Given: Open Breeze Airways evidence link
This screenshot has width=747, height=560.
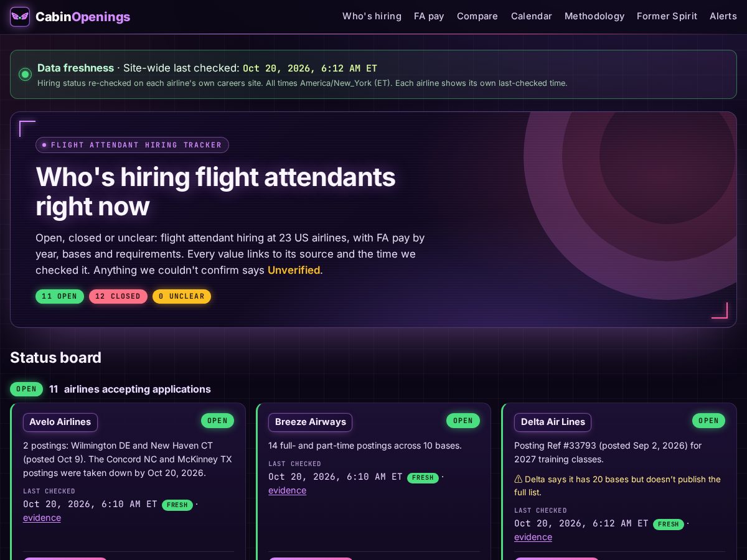Looking at the screenshot, I should click(x=287, y=490).
